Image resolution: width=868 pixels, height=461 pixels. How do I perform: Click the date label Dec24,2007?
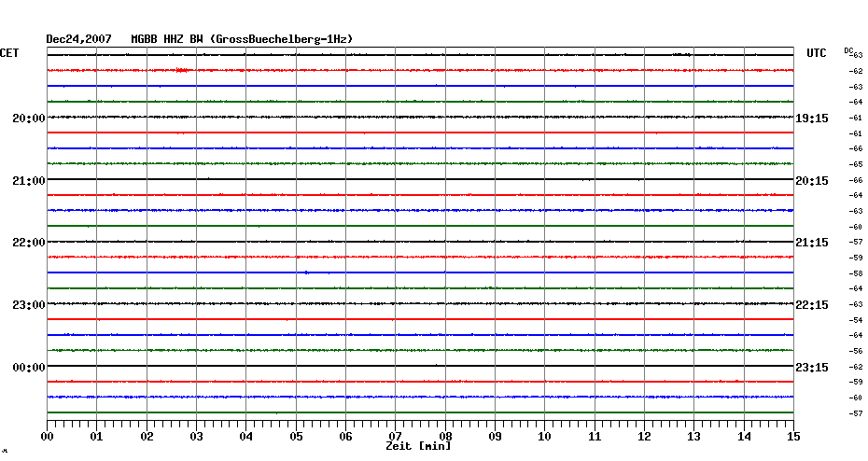(78, 39)
